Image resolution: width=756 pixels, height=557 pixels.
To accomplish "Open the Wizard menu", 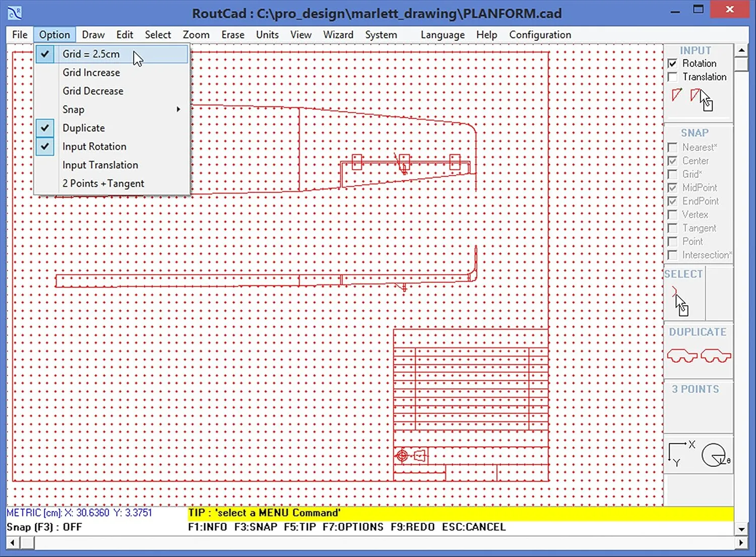I will pos(338,34).
